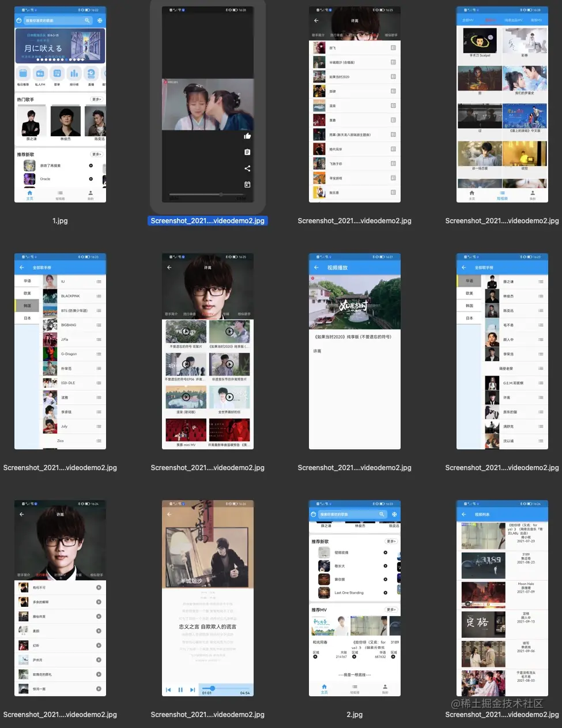Click the highlighted Screenshot_2021 file name under the video player
This screenshot has width=562, height=728.
click(x=208, y=221)
